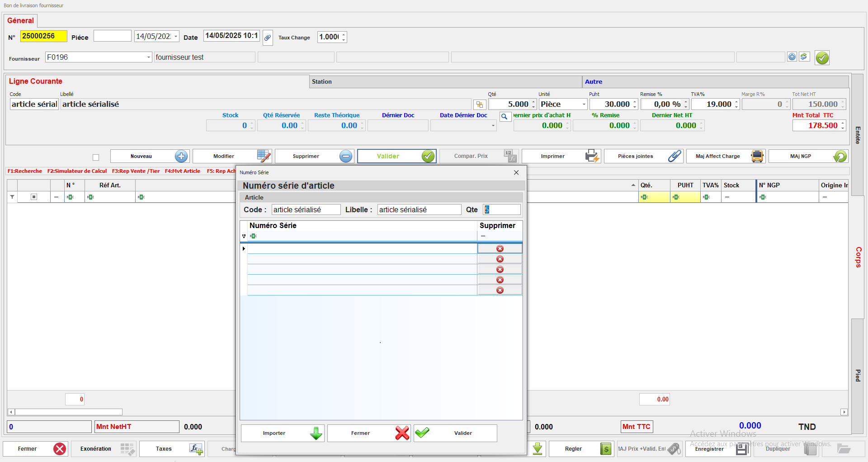
Task: Open the Fournisseur F0196 dropdown
Action: [x=148, y=57]
